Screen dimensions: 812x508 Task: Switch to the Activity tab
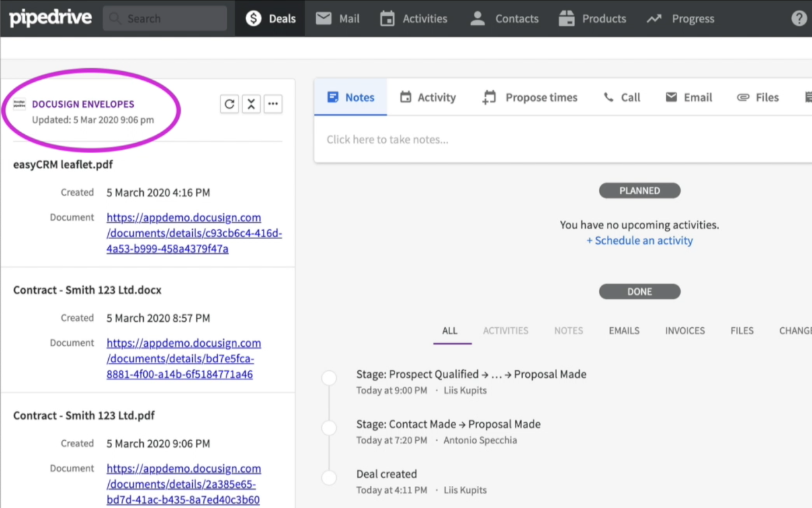point(428,97)
